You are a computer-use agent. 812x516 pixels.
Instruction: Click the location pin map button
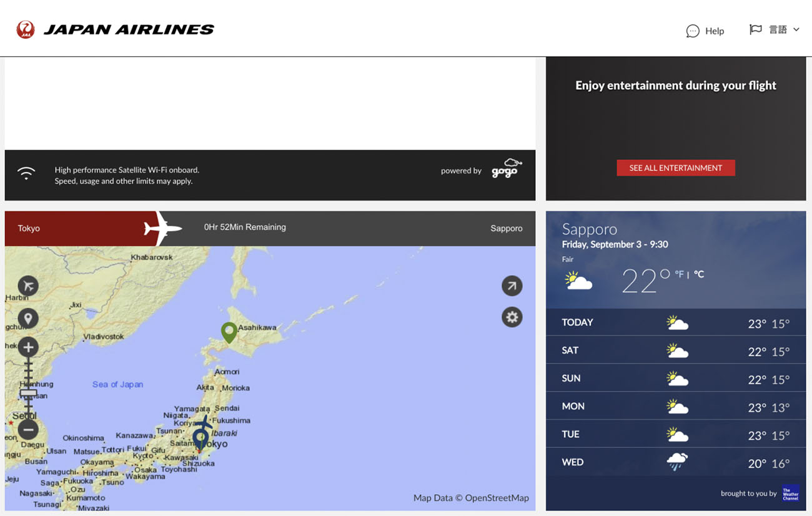coord(28,318)
